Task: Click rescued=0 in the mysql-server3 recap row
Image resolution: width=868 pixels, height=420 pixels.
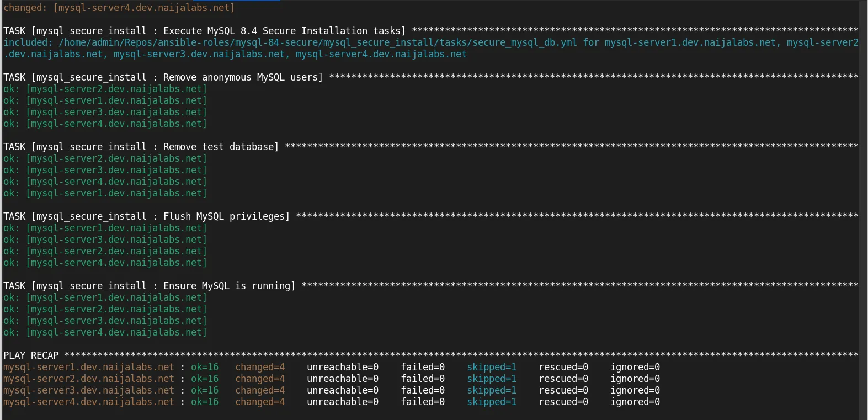Action: (x=563, y=390)
